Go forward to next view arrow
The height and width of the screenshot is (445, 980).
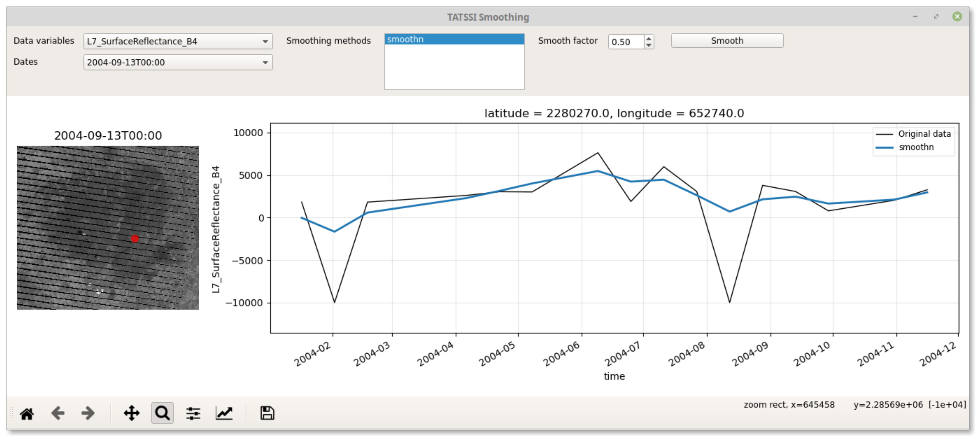[87, 413]
